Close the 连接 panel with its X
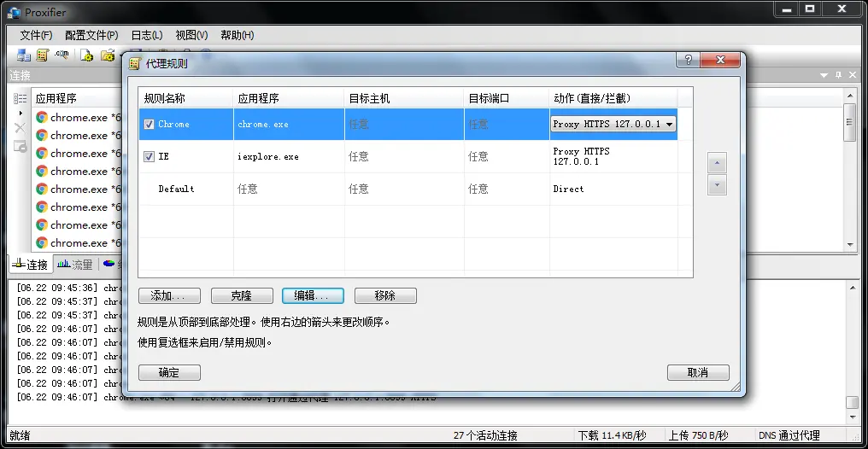This screenshot has width=868, height=449. coord(853,75)
